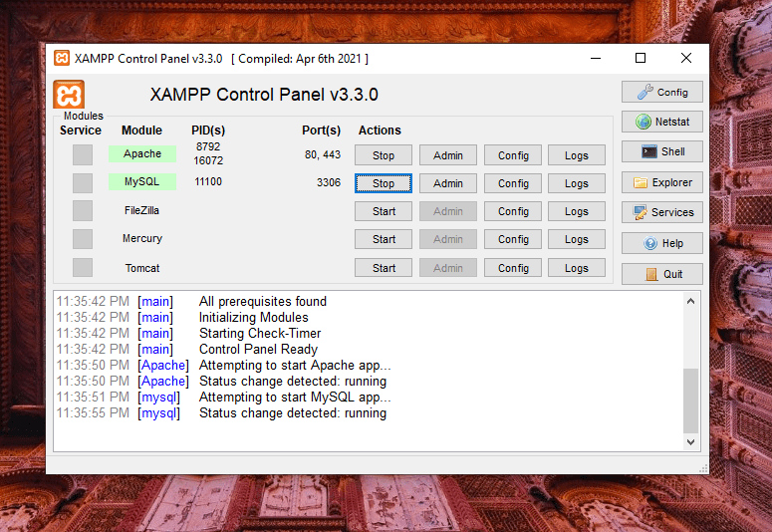
Task: Click log line 'All prerequisites found'
Action: point(262,302)
